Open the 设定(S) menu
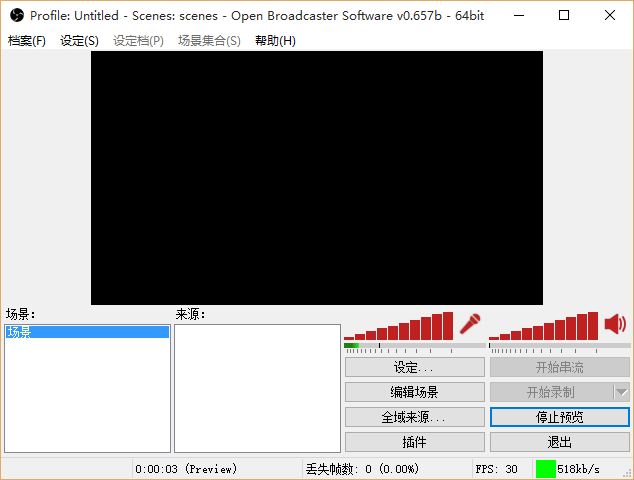634x480 pixels. 79,41
